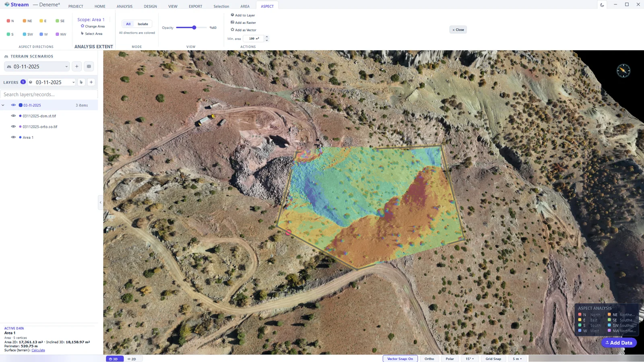Open the 5 m grid size dropdown
The width and height of the screenshot is (644, 362).
point(517,359)
